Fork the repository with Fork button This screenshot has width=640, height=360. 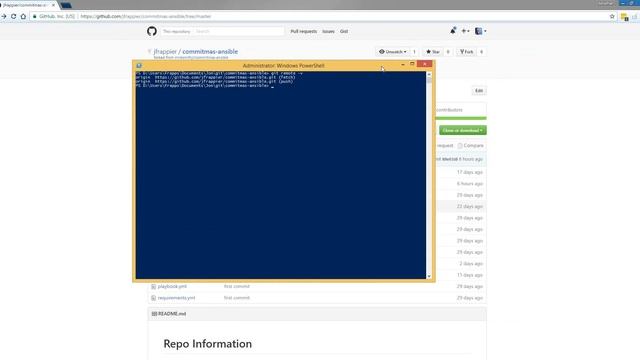pos(467,52)
